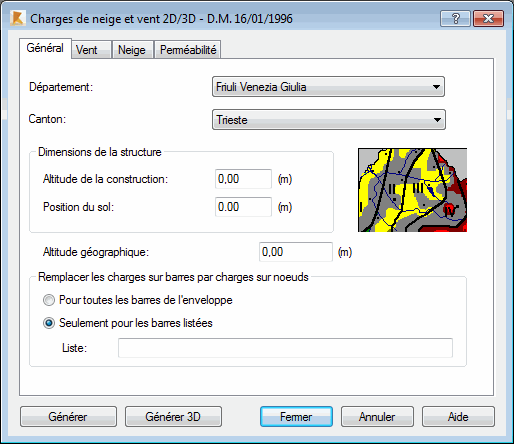Select 'Pour toutes les barres de l'enveloppe'
Screen dimensions: 514x444
coord(49,300)
